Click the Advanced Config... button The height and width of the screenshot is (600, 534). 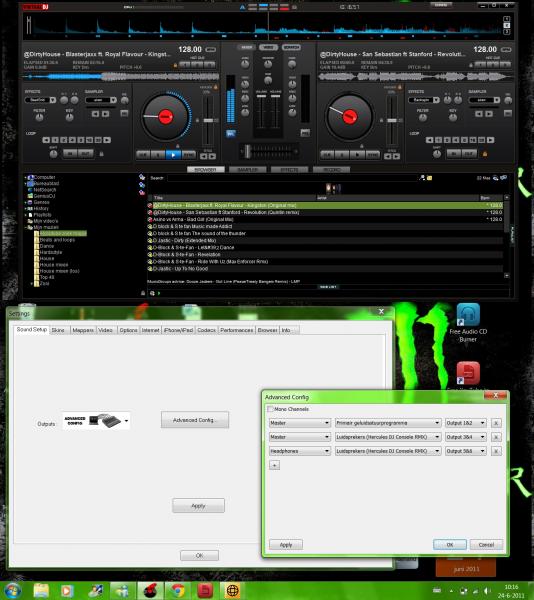point(195,420)
